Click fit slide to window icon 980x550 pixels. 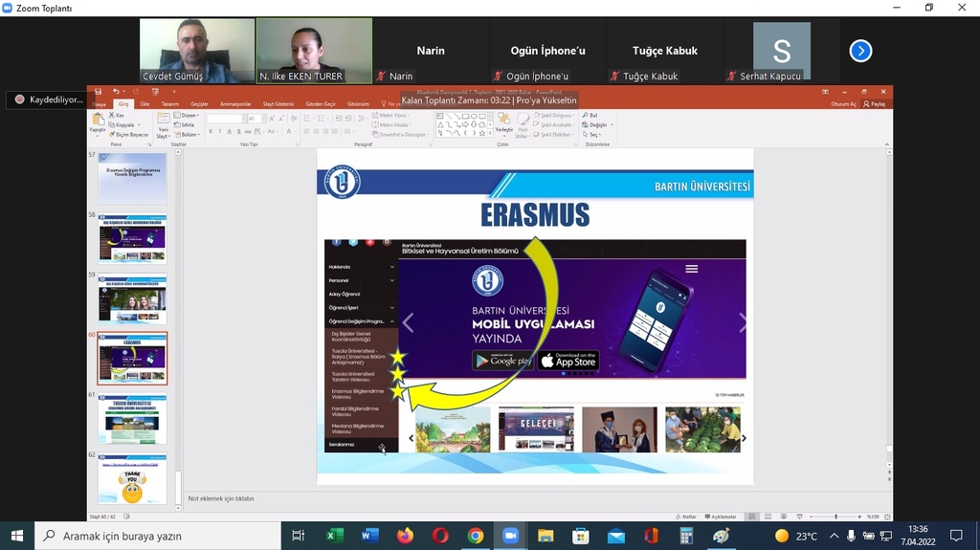click(x=887, y=517)
